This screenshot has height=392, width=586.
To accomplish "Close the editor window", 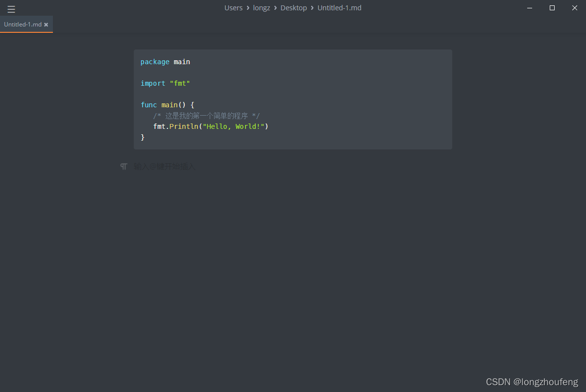I will [574, 8].
